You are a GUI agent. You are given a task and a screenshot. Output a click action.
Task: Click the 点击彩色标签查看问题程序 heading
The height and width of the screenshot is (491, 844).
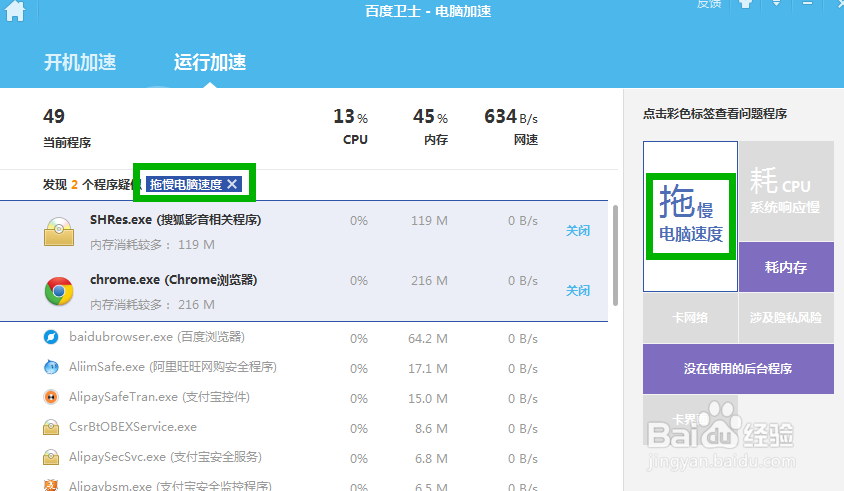coord(715,114)
